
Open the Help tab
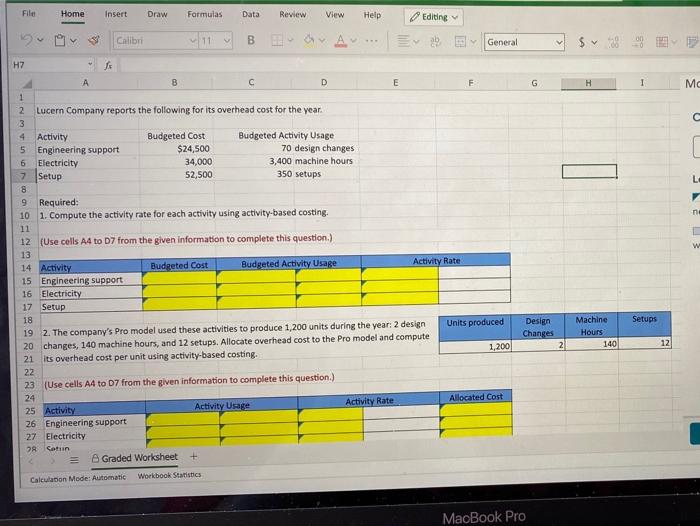372,15
